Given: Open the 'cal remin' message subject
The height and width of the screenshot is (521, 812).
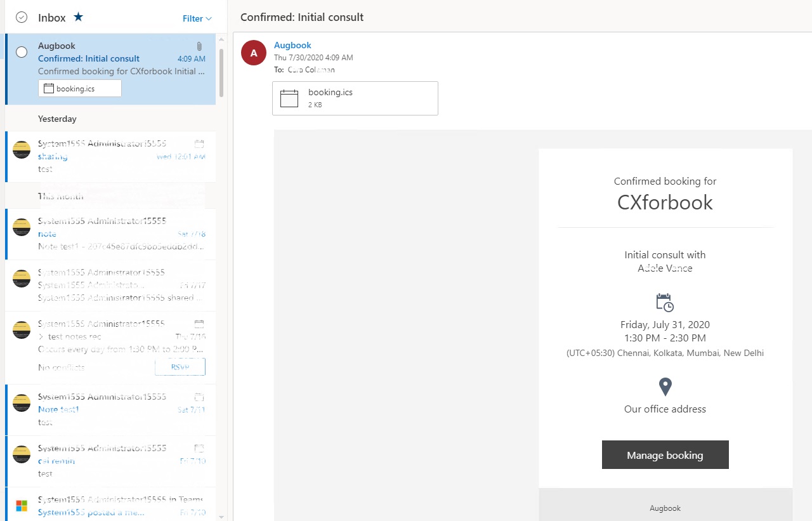Looking at the screenshot, I should (x=56, y=461).
